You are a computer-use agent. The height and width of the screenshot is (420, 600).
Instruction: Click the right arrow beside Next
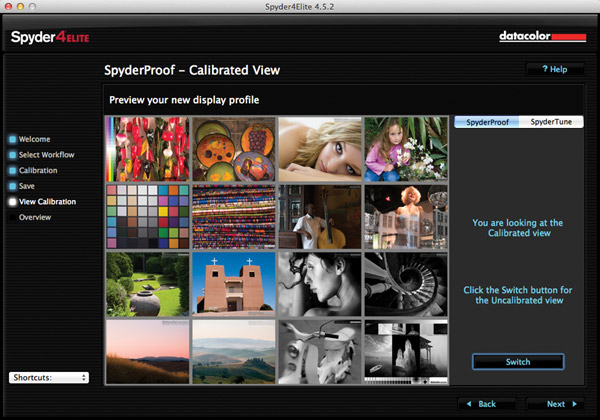(574, 404)
